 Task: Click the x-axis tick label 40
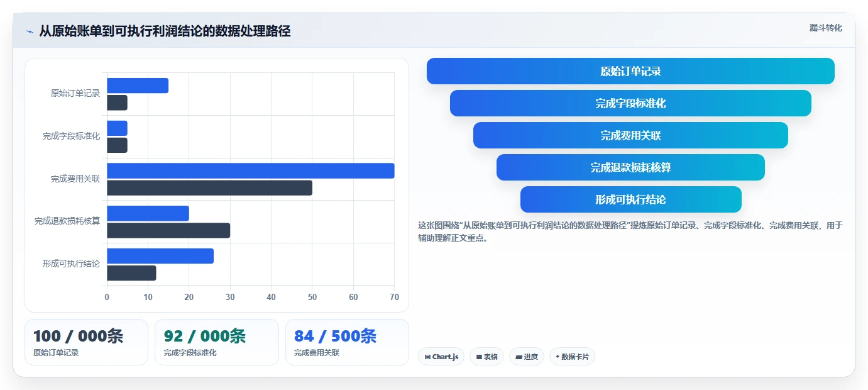coord(271,297)
